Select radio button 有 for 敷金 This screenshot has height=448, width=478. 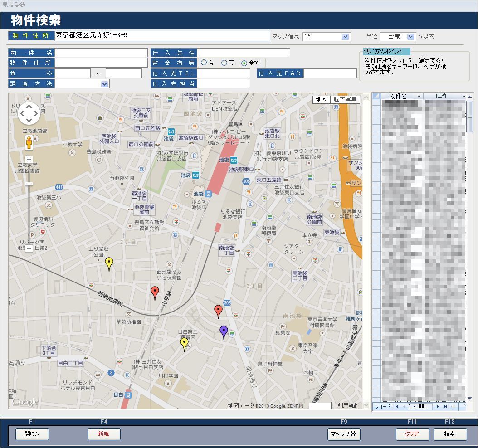click(204, 63)
